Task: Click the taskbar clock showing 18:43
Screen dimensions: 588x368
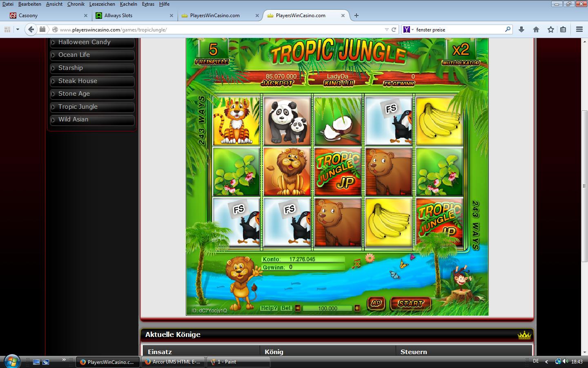Action: 577,362
